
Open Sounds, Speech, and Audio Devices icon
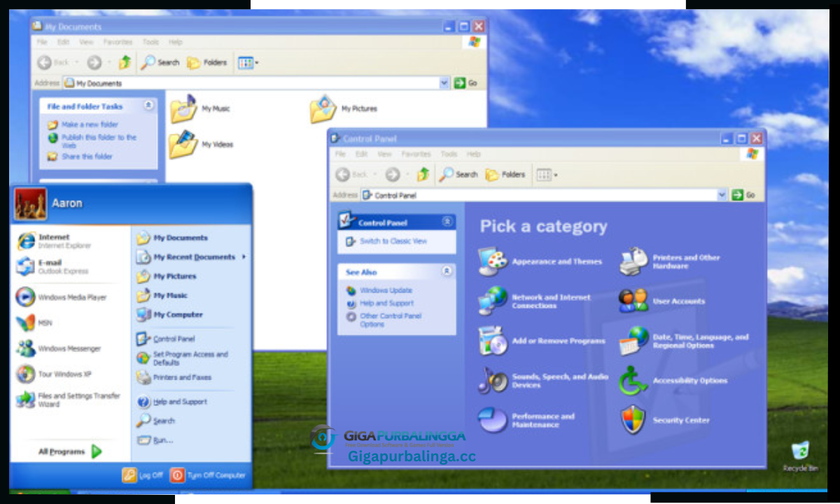[x=493, y=380]
